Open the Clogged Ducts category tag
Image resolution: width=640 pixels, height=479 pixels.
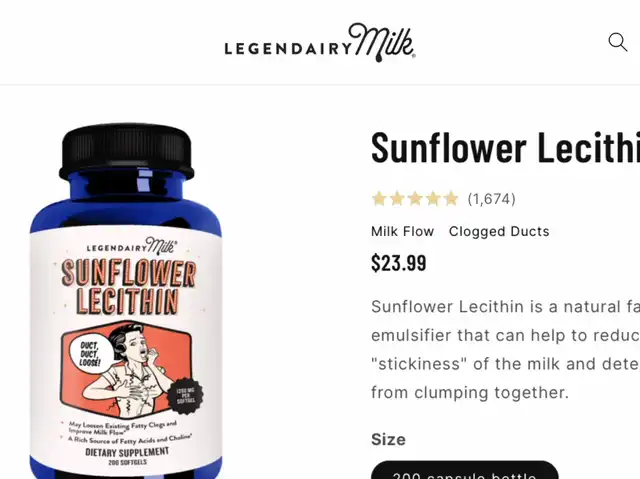pyautogui.click(x=499, y=231)
